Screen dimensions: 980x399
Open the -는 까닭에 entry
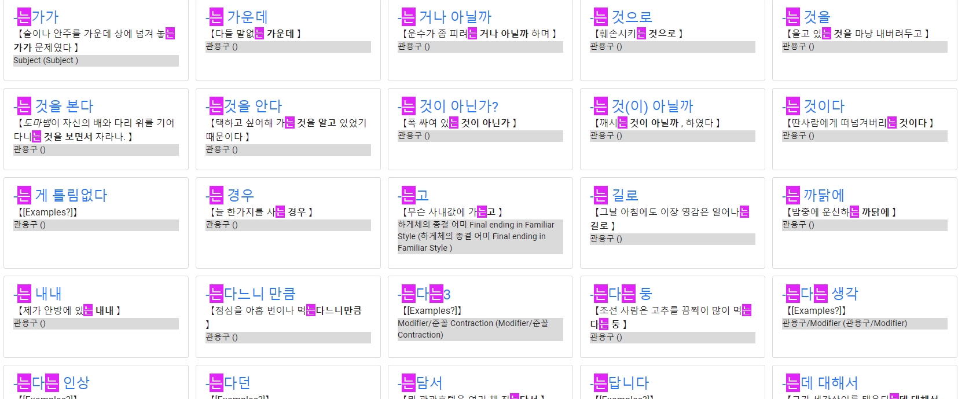click(813, 195)
